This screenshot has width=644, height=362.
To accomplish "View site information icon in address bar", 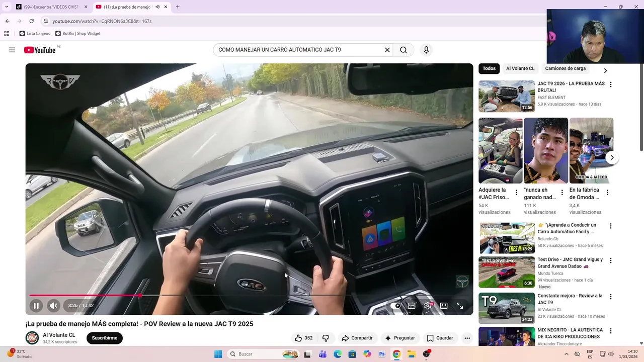I will tap(45, 21).
